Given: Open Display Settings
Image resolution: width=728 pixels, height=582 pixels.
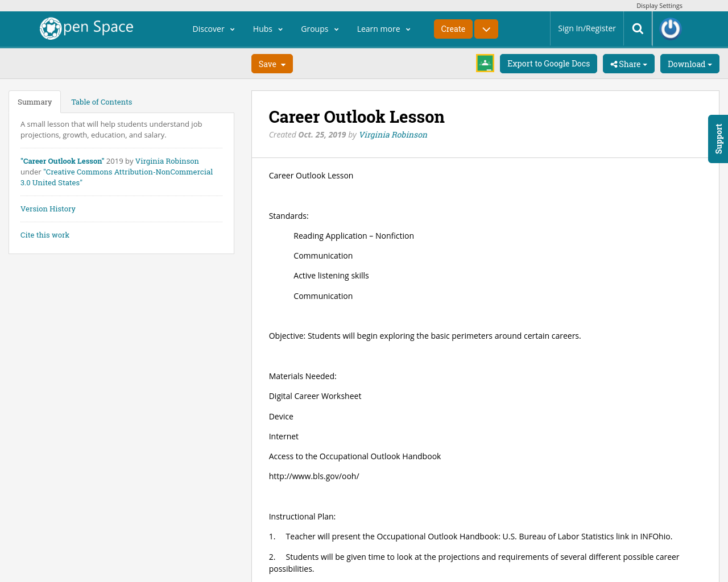Looking at the screenshot, I should [x=659, y=5].
